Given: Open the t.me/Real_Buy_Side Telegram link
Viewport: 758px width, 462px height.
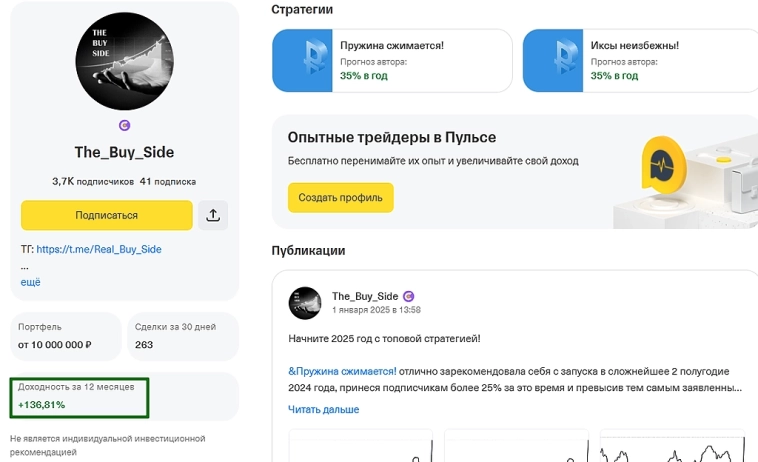Looking at the screenshot, I should (x=99, y=249).
